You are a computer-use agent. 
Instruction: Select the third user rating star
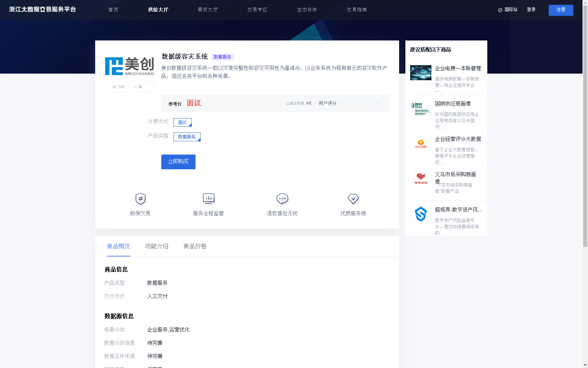[360, 103]
